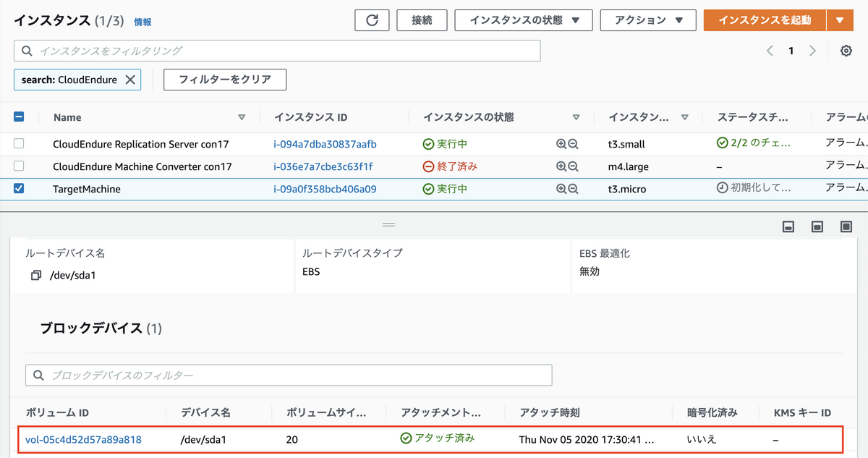Go to previous page of instances

[x=770, y=51]
